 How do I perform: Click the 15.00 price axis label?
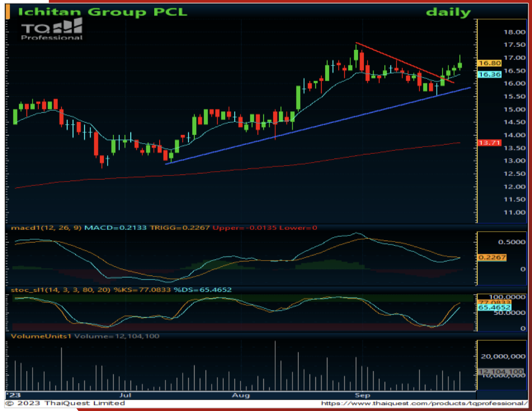pos(515,109)
